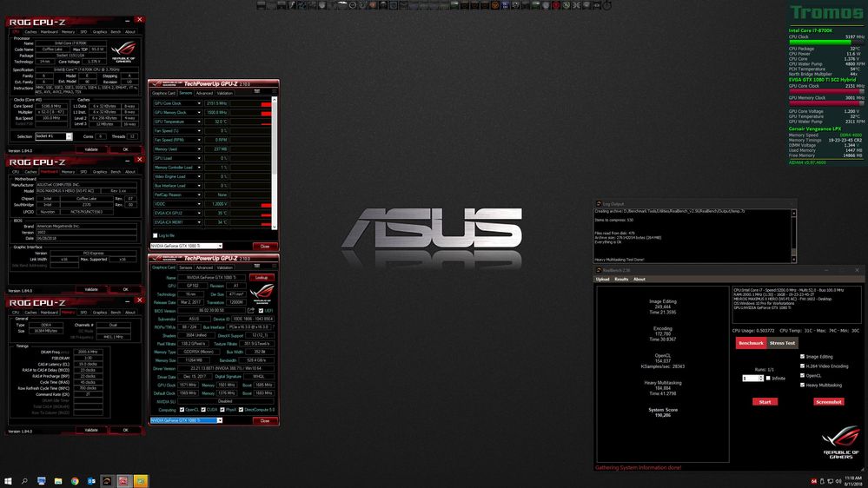This screenshot has width=868, height=488.
Task: Click the Log Output window icon
Action: [x=599, y=203]
